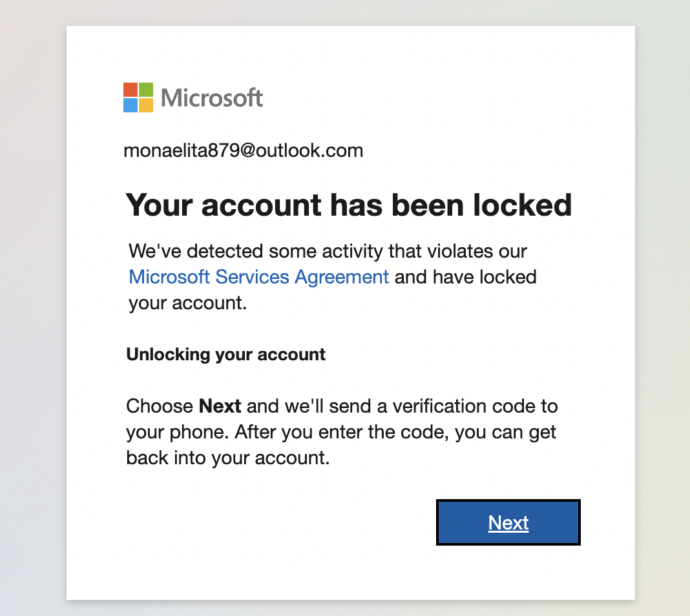Open the Microsoft Services Agreement link
This screenshot has height=616, width=690.
[x=258, y=277]
